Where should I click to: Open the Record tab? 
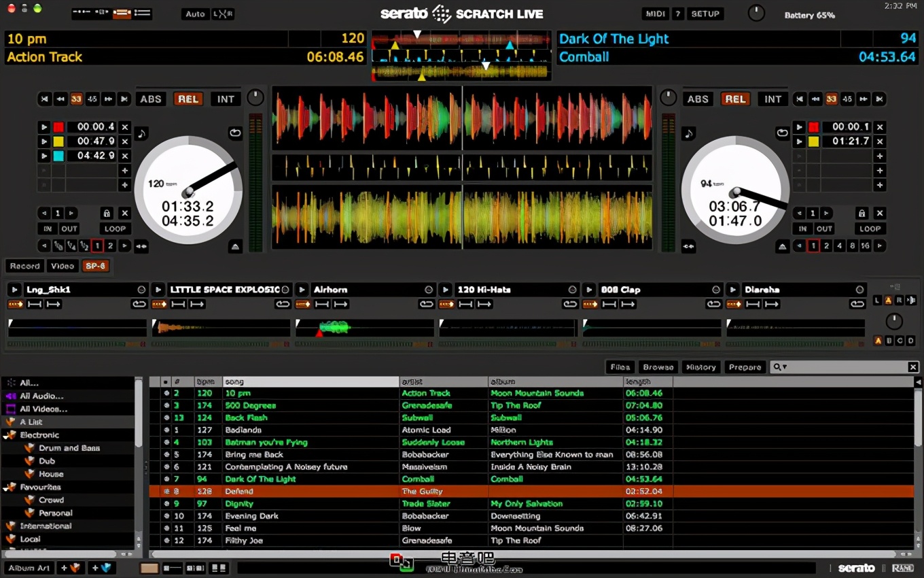[x=24, y=266]
